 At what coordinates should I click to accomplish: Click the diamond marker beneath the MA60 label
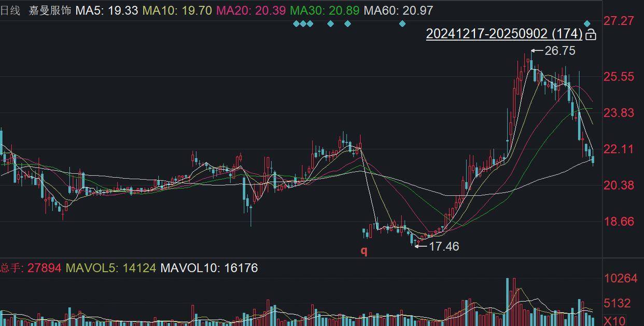[402, 24]
